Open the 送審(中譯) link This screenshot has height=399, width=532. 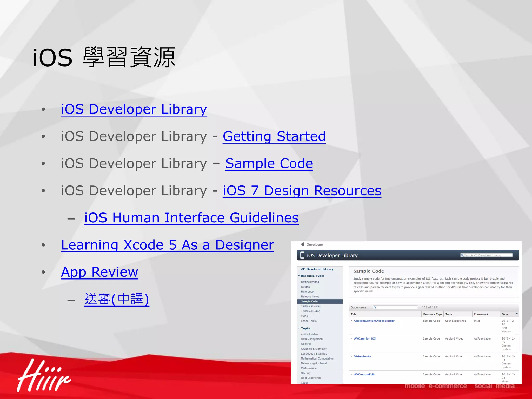(x=117, y=299)
